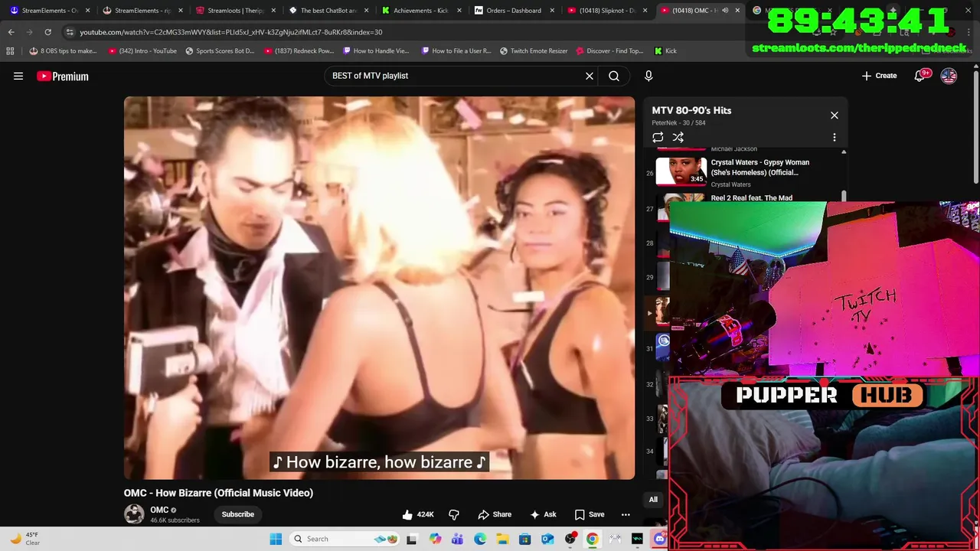
Task: Open Windows Start menu
Action: [276, 539]
